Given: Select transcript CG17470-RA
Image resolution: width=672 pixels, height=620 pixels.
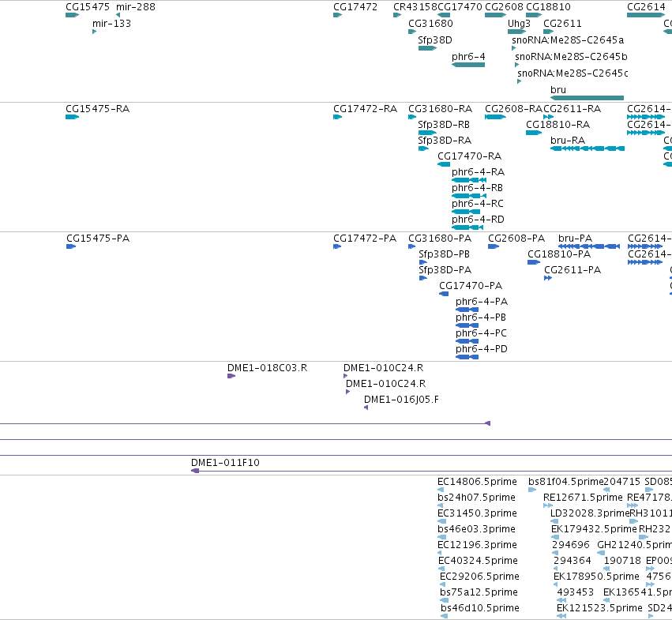Looking at the screenshot, I should click(444, 164).
